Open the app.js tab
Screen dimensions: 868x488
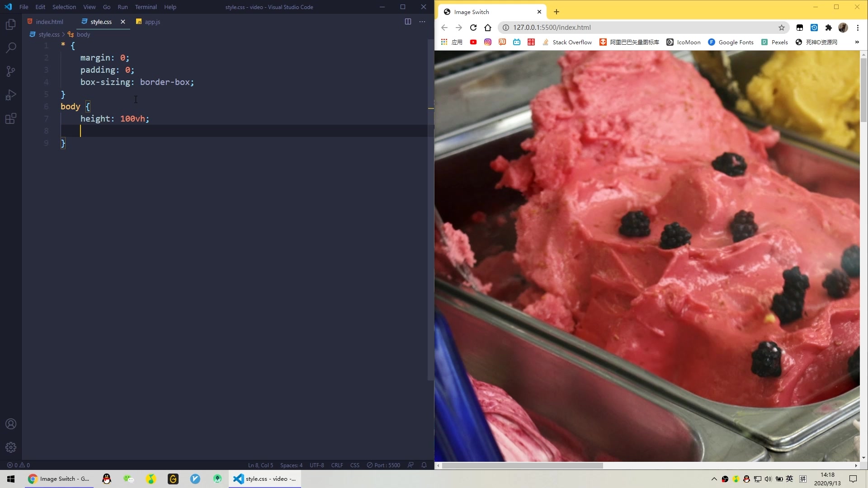(x=153, y=21)
